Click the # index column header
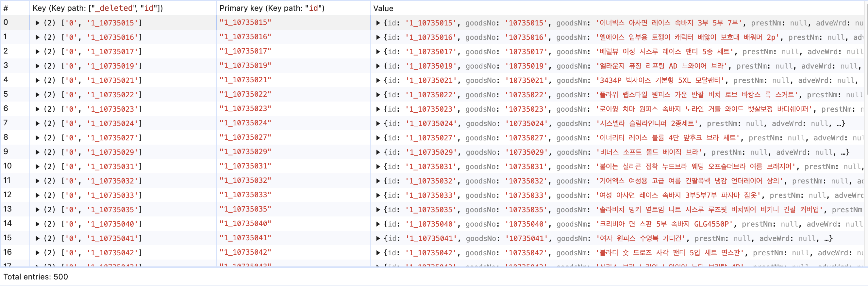Viewport: 868px width, 286px height. pyautogui.click(x=6, y=8)
